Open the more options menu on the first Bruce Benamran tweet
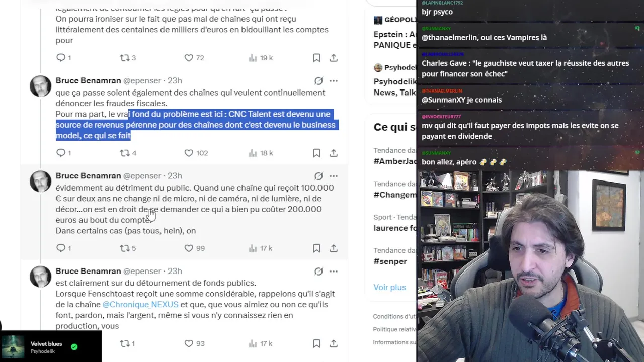This screenshot has width=644, height=362. (x=334, y=81)
